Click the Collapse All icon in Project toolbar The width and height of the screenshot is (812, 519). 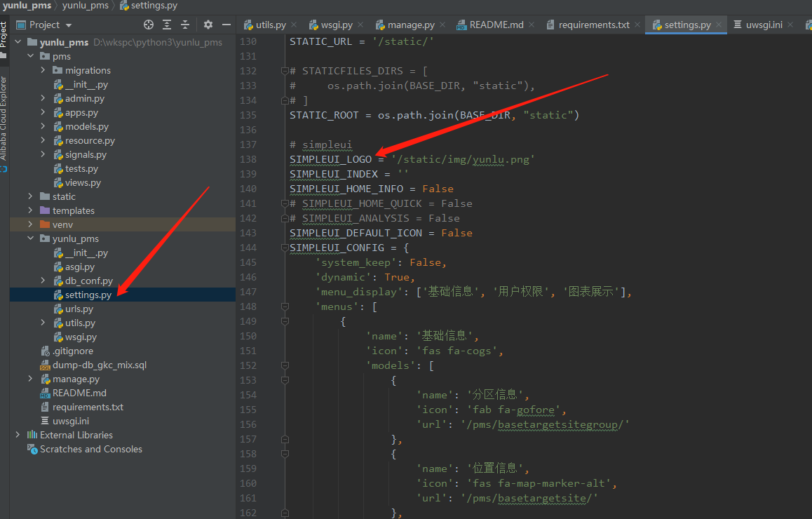[x=185, y=25]
